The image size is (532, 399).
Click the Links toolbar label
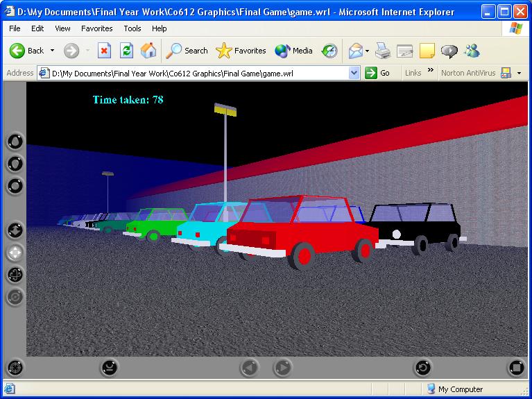click(413, 73)
